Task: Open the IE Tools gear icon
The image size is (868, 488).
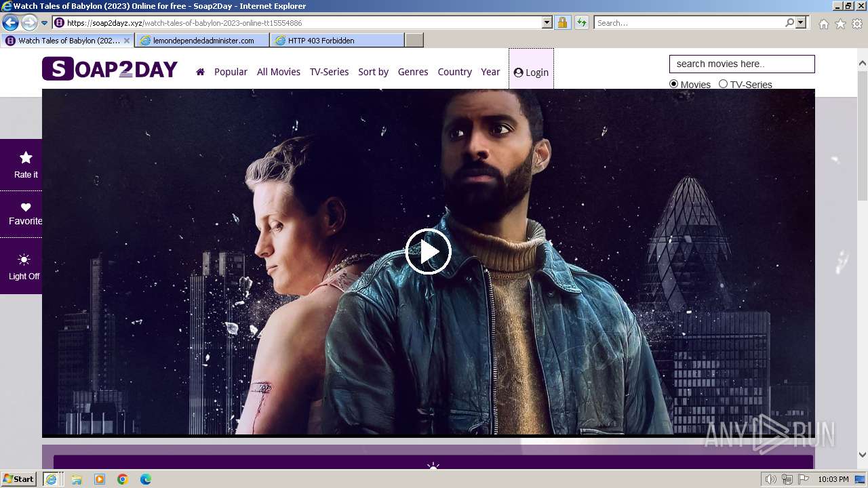Action: pos(857,24)
